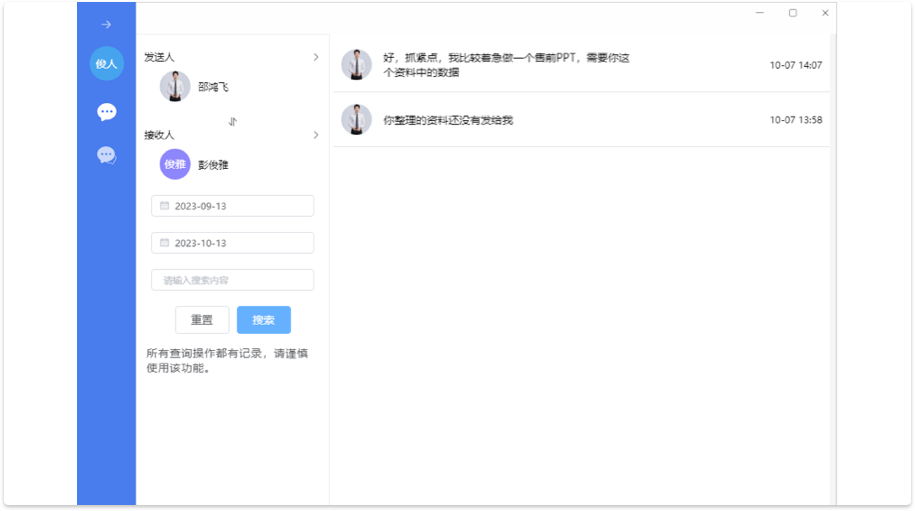Select the message sent at 10-07 14:07
The width and height of the screenshot is (915, 511).
click(x=580, y=65)
